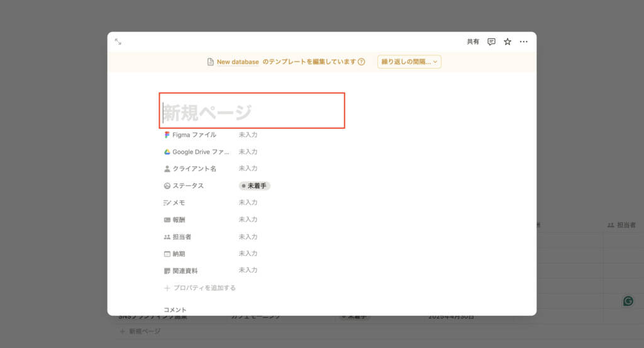
Task: Select the クライアント名 property label
Action: click(x=194, y=169)
